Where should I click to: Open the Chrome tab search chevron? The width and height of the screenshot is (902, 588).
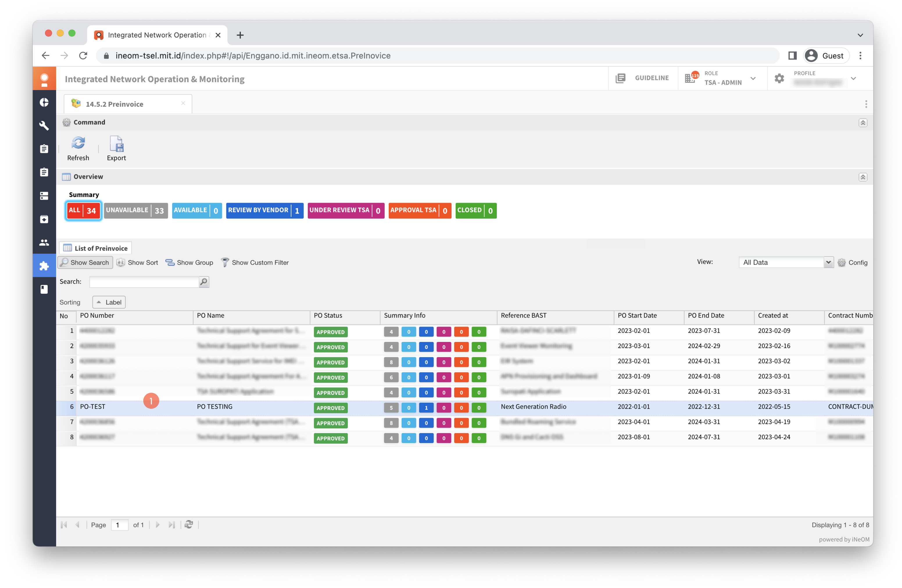[860, 35]
